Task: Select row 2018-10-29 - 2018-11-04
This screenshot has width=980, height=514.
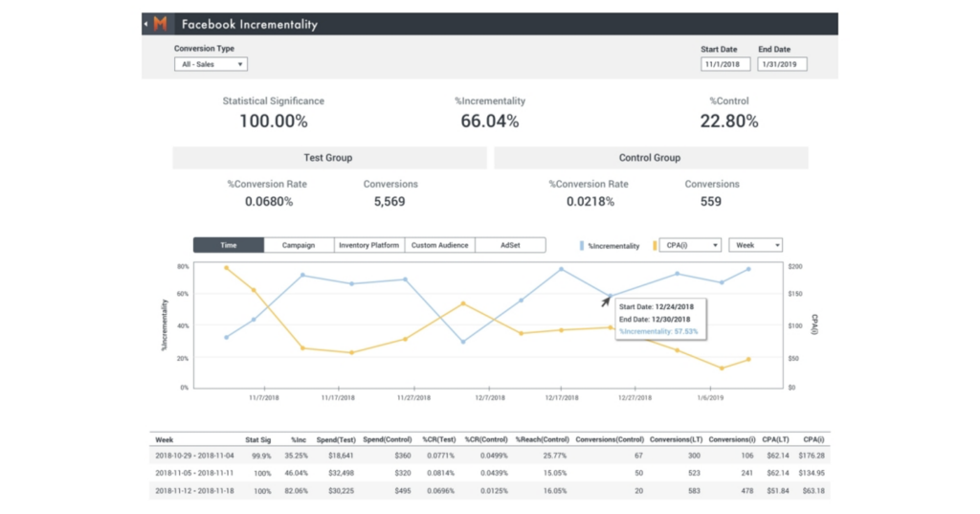Action: [x=490, y=456]
